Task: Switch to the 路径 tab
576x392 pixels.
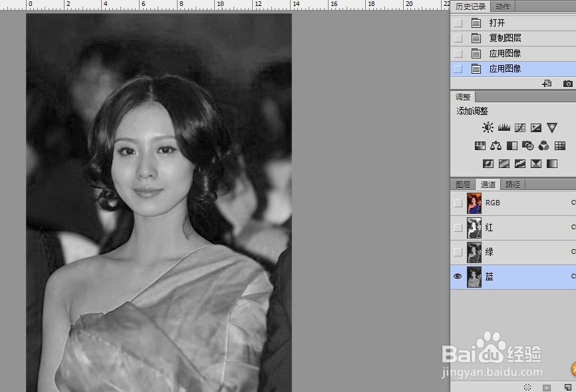Action: point(513,185)
